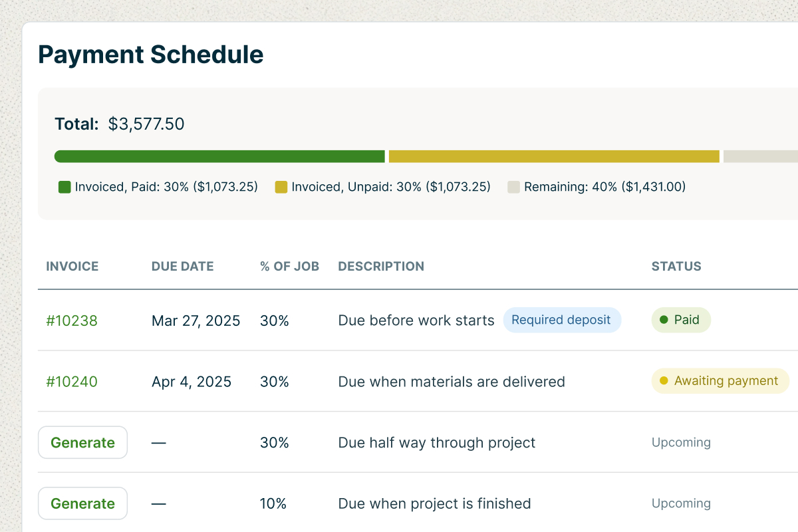Click the Required deposit badge
The height and width of the screenshot is (532, 798).
(561, 320)
